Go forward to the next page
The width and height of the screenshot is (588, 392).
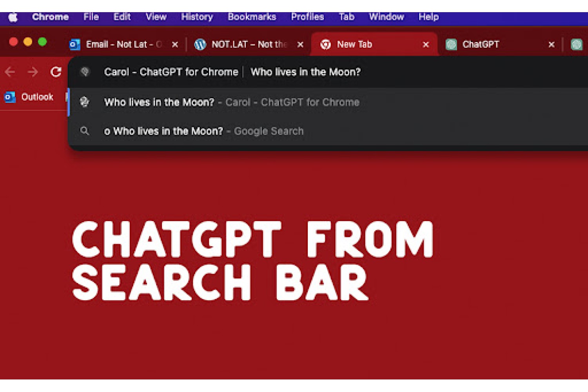(x=33, y=72)
